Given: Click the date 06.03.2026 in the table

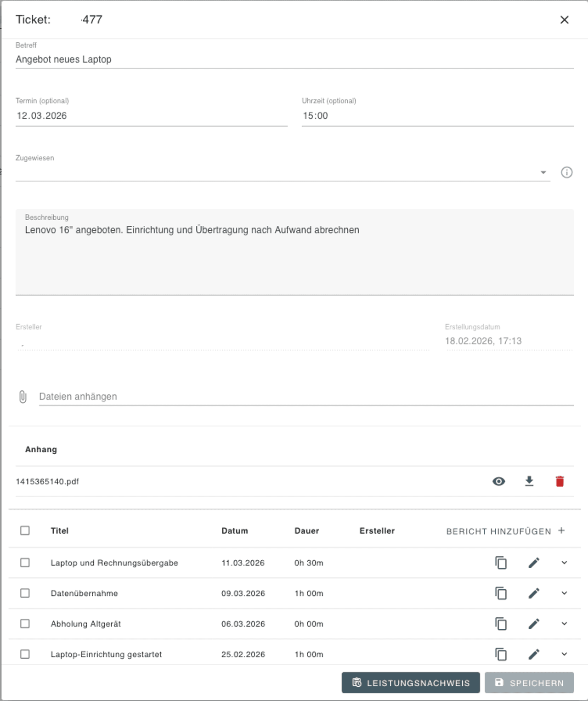Looking at the screenshot, I should click(x=243, y=624).
